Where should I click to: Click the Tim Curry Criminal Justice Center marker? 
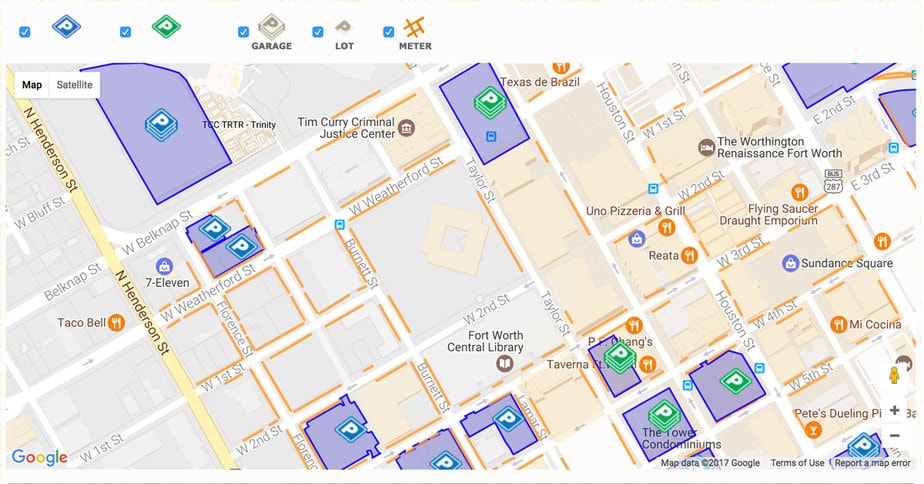[406, 128]
